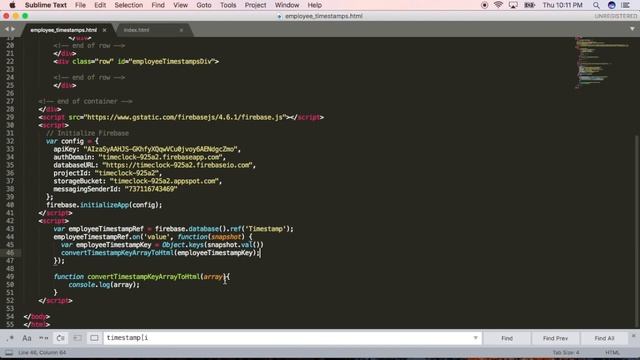Open the View menu
This screenshot has width=640, height=360.
[180, 5]
